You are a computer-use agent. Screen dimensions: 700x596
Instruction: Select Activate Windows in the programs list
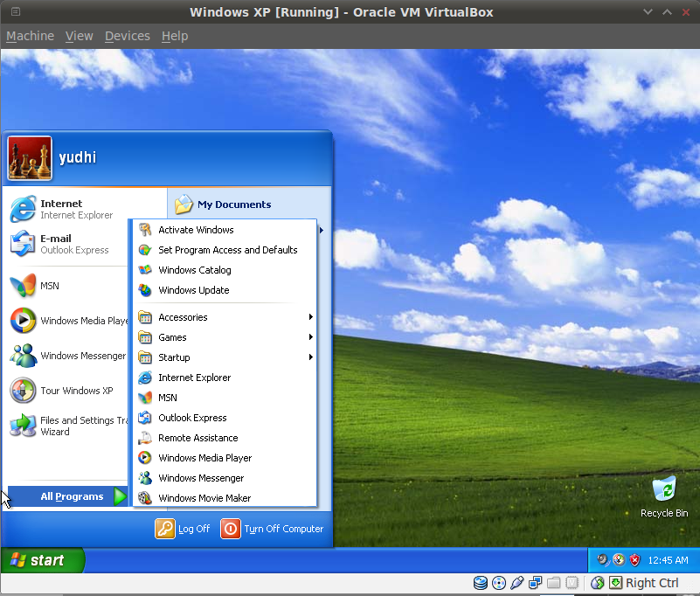point(225,230)
